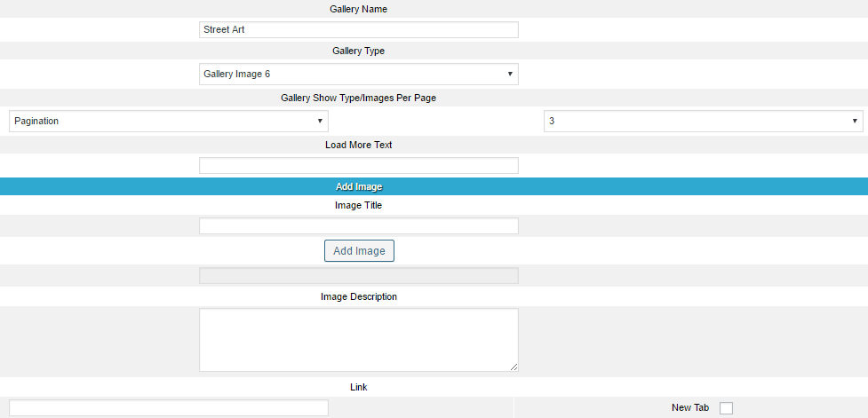Click the Load More Text label
Viewport: 868px width, 418px height.
pos(359,145)
